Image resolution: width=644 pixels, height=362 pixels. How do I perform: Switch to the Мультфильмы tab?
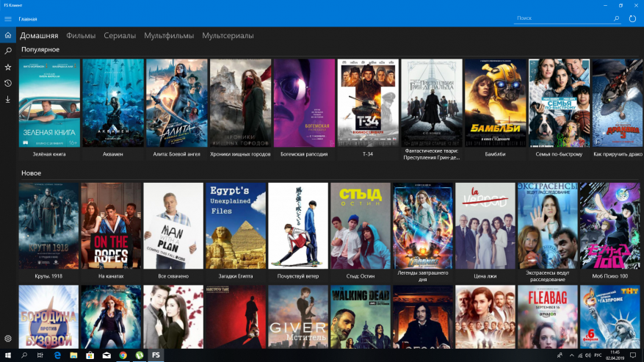pyautogui.click(x=169, y=36)
